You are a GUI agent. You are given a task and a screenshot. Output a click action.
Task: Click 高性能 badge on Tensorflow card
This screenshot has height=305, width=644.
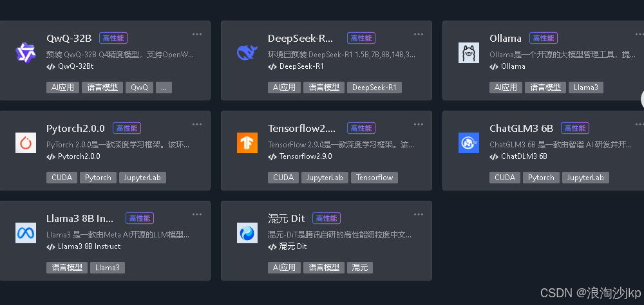tap(361, 128)
